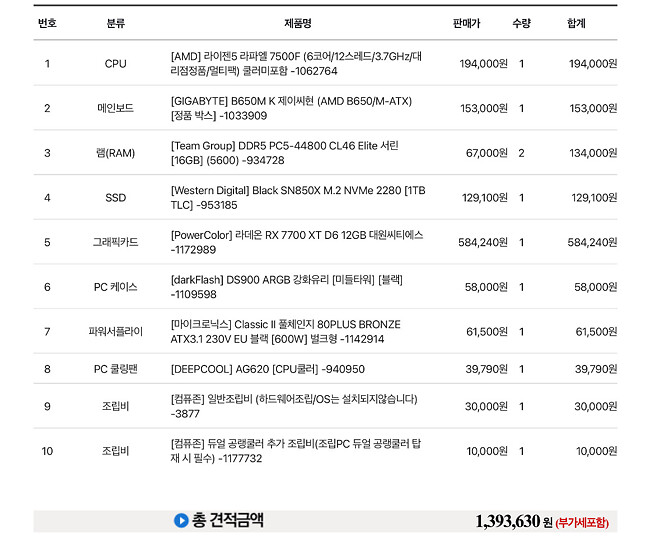This screenshot has width=660, height=540.
Task: Click the 분류 column header
Action: 115,23
